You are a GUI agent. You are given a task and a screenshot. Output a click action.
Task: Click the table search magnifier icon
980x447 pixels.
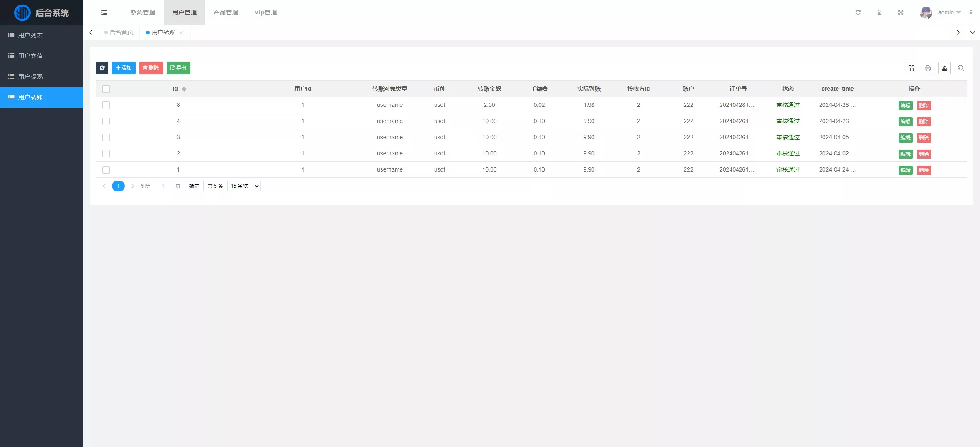pyautogui.click(x=961, y=68)
